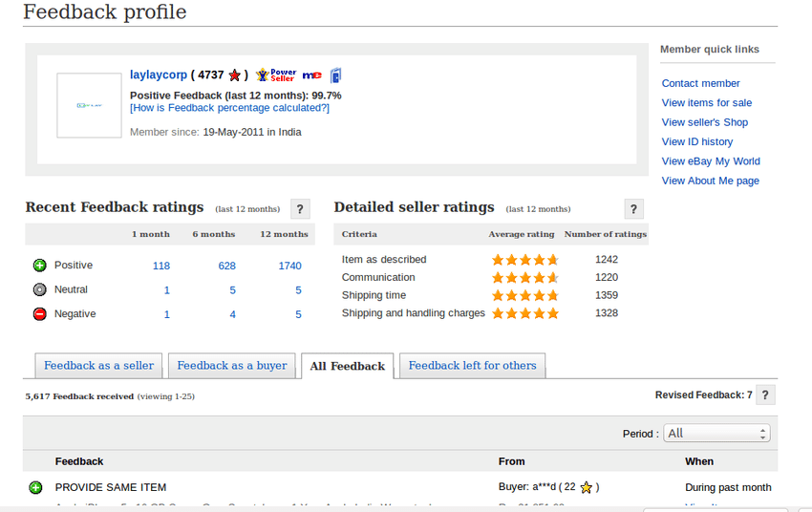Switch to Feedback left for others tab
Screen dimensions: 812x512
click(x=472, y=366)
